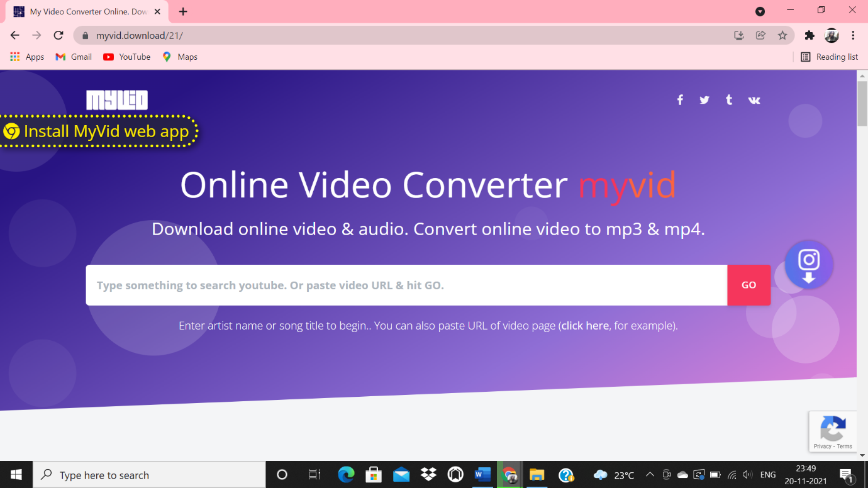Viewport: 868px width, 488px height.
Task: Click scrollbar up arrow
Action: pyautogui.click(x=862, y=75)
